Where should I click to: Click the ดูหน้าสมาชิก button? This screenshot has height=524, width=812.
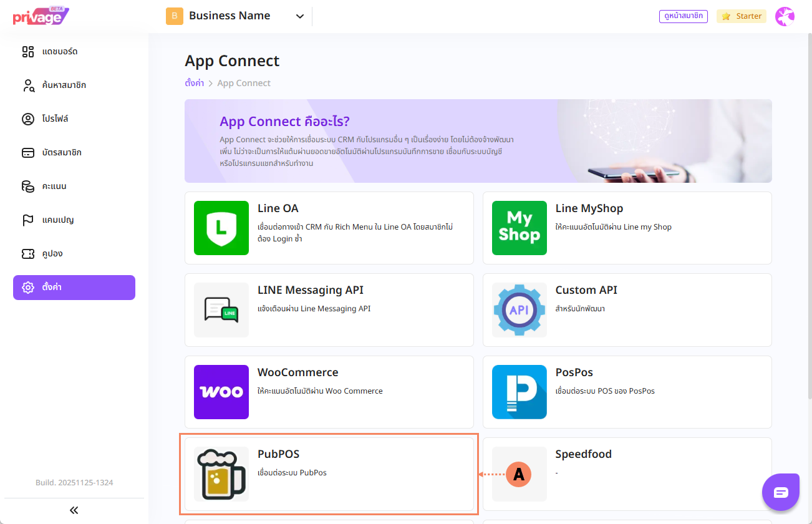click(683, 16)
